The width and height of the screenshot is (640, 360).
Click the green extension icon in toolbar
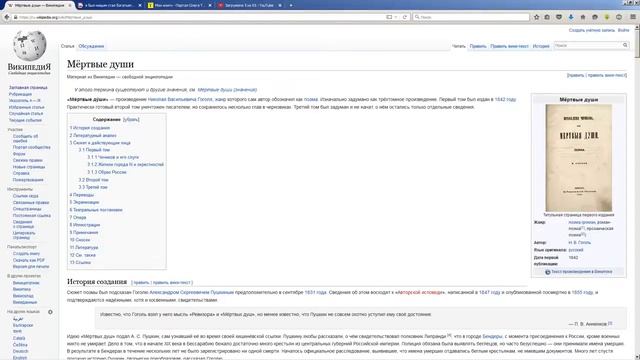click(607, 17)
